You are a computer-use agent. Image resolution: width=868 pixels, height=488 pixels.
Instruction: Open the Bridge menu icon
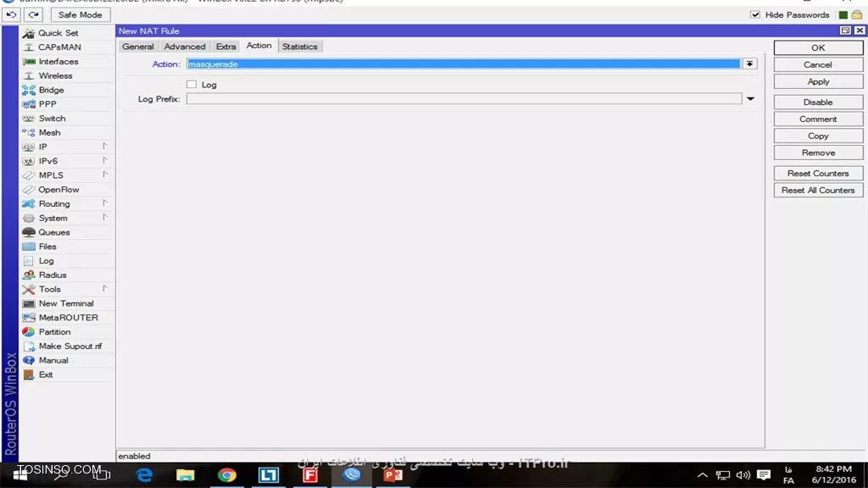coord(29,90)
